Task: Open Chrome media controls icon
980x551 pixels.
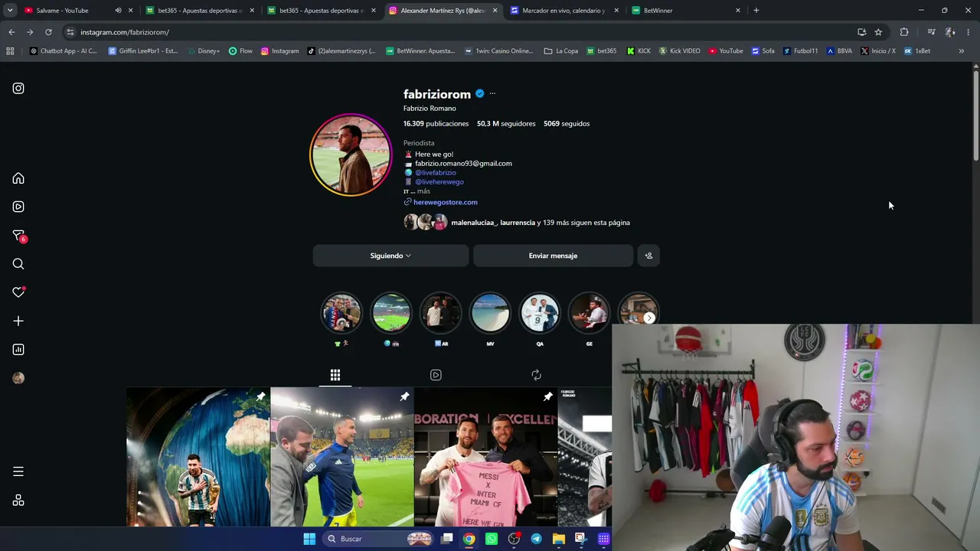Action: [931, 32]
